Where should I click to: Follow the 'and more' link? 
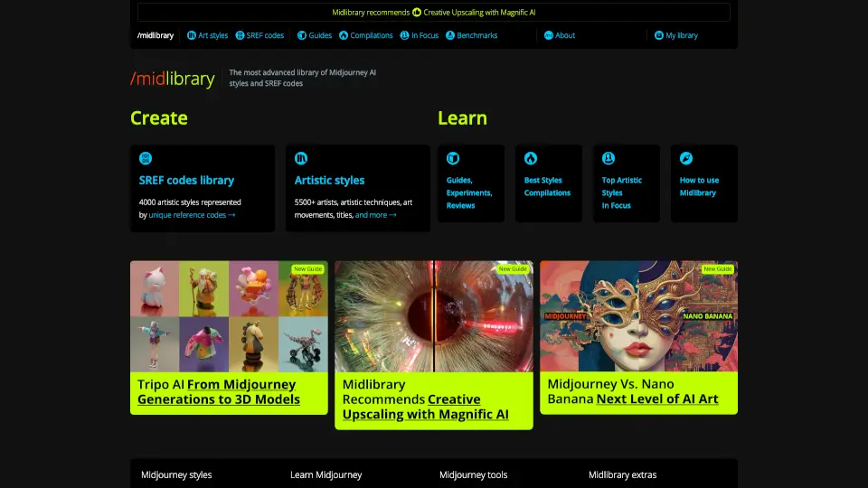click(375, 215)
